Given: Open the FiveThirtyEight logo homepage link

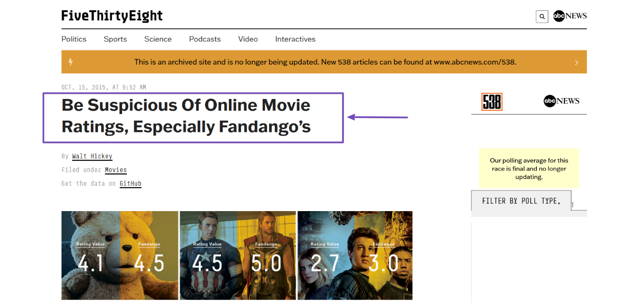Looking at the screenshot, I should 112,16.
